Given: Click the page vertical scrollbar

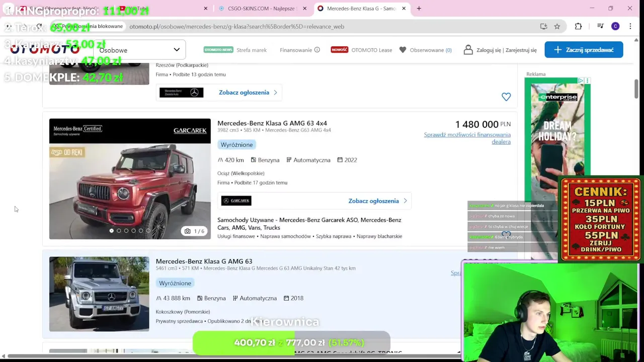Looking at the screenshot, I should 636,89.
